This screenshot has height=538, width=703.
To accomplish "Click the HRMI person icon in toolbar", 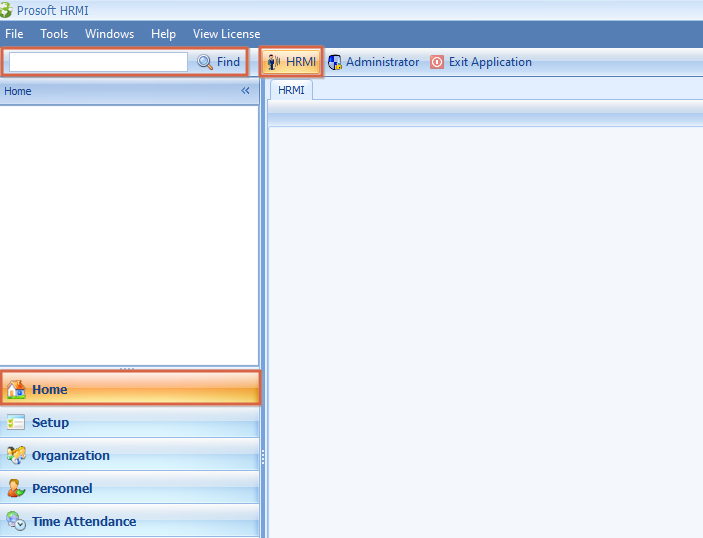I will [274, 62].
